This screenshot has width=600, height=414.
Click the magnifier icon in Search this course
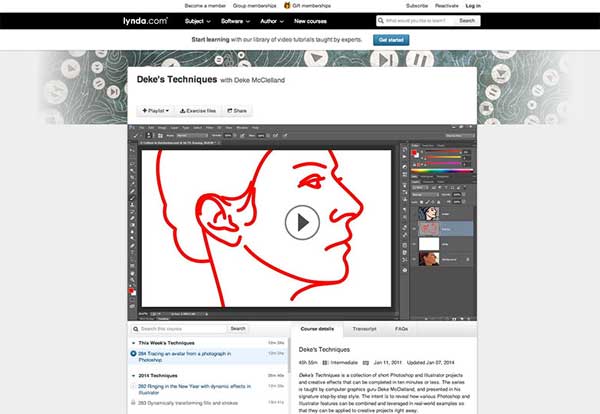pyautogui.click(x=135, y=329)
